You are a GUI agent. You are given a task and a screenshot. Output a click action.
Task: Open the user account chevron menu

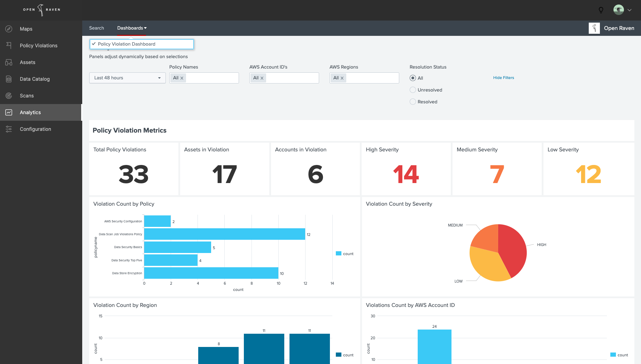(630, 10)
